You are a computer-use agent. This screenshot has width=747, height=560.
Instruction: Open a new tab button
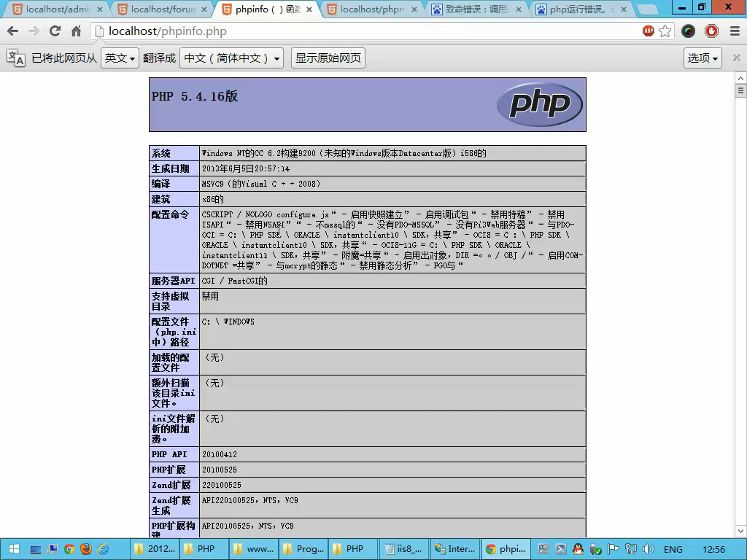[x=648, y=9]
